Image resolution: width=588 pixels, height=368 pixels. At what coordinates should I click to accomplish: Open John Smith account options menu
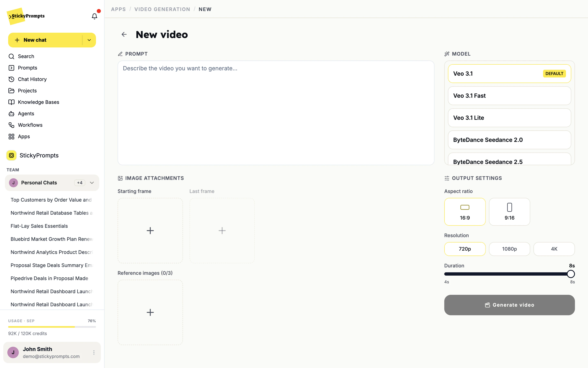(94, 352)
